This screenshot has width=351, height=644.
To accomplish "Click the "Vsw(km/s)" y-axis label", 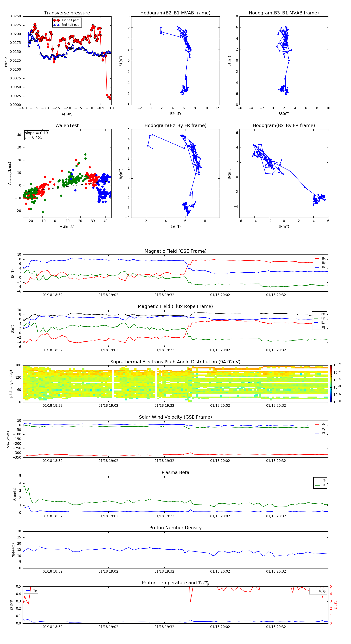I will tap(8, 439).
